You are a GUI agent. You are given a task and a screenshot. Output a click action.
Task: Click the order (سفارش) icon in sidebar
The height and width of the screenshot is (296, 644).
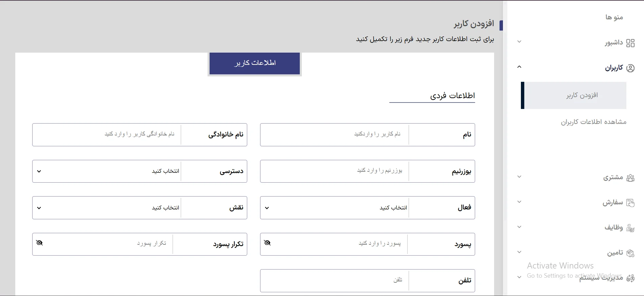[x=630, y=203]
